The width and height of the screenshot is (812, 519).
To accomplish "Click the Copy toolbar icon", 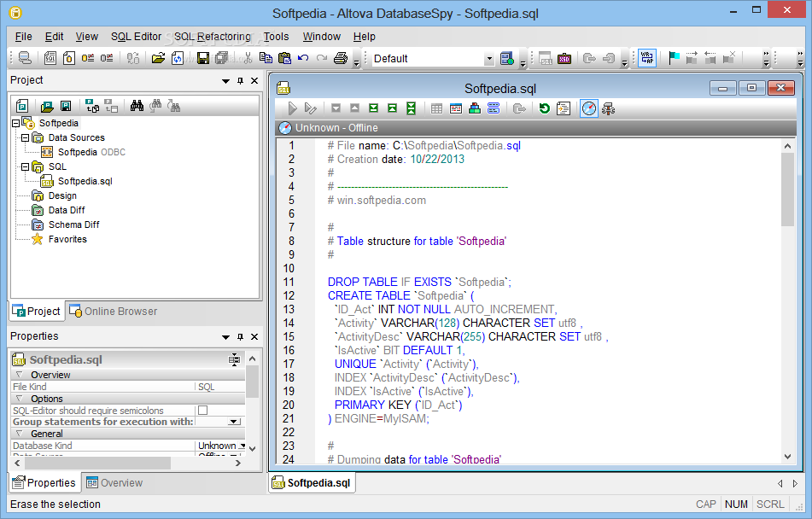I will (x=266, y=58).
